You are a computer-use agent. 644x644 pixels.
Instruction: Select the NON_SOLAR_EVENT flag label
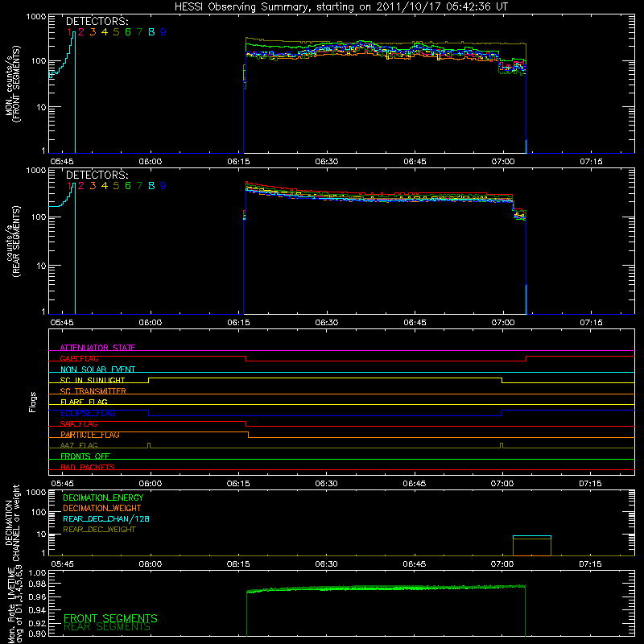(97, 369)
